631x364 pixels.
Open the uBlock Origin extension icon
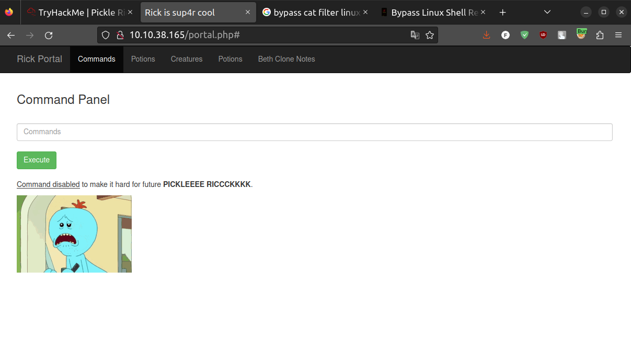click(543, 35)
